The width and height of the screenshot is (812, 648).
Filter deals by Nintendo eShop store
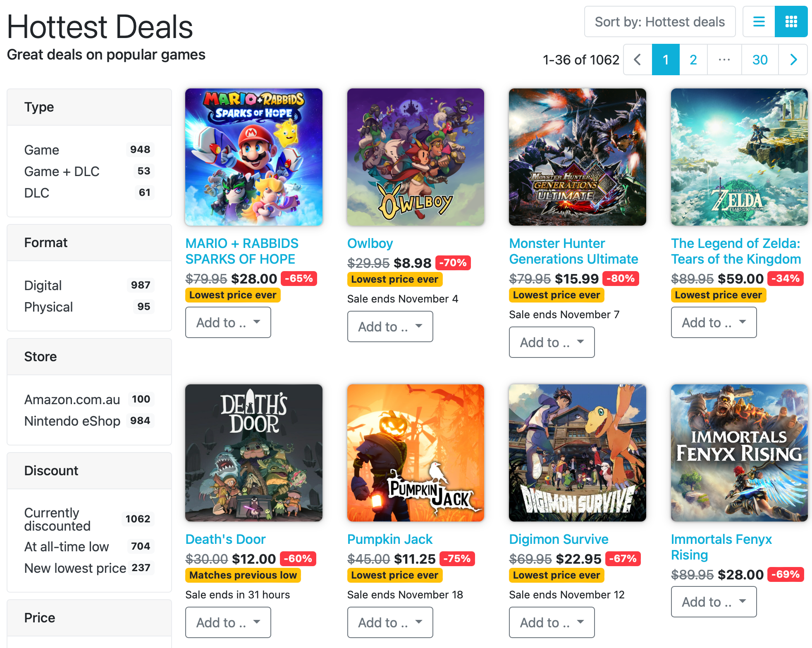[x=72, y=421]
